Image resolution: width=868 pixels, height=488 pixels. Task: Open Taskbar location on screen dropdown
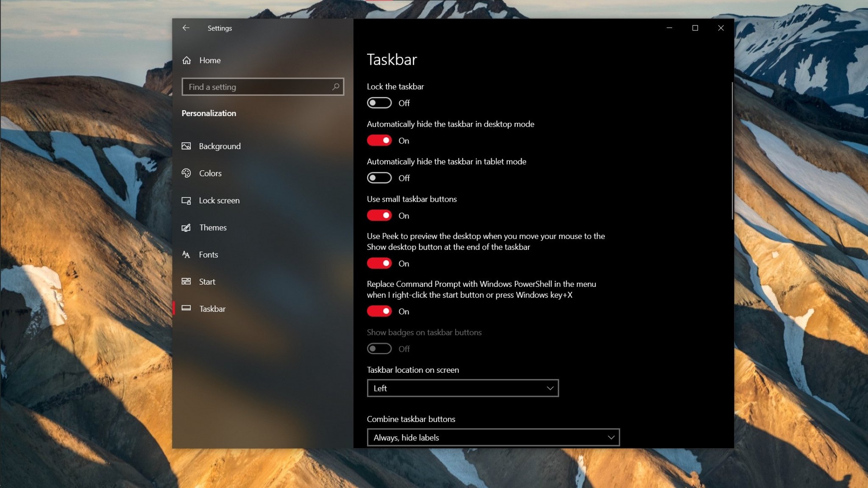pyautogui.click(x=462, y=388)
